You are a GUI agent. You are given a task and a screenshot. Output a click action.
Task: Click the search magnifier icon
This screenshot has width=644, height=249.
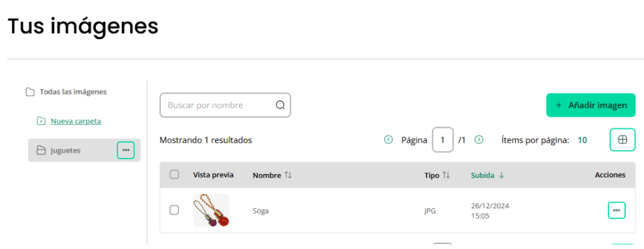280,105
